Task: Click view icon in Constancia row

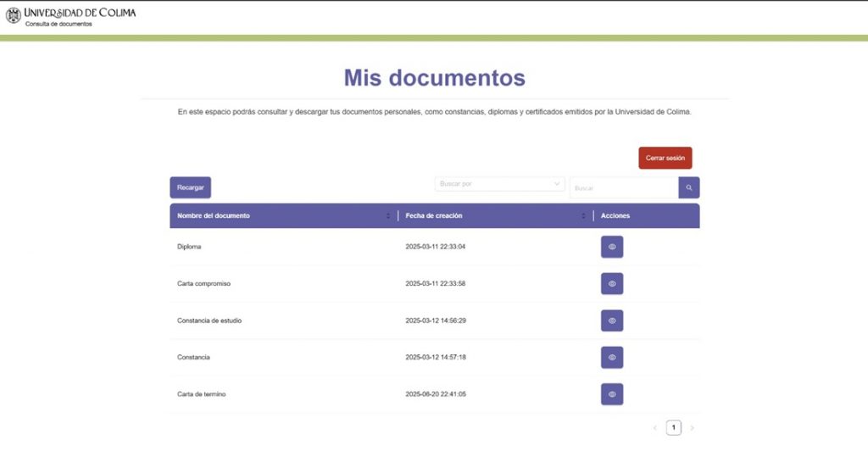Action: pyautogui.click(x=611, y=358)
